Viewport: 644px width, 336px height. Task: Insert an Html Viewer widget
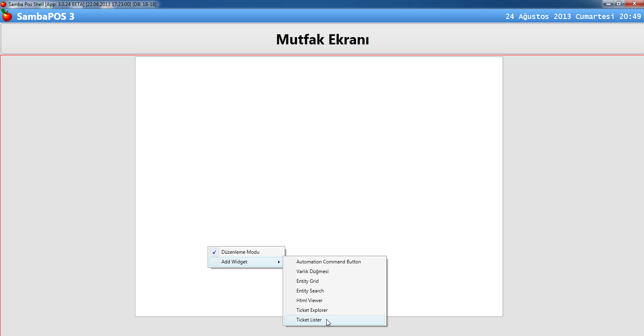click(x=309, y=301)
